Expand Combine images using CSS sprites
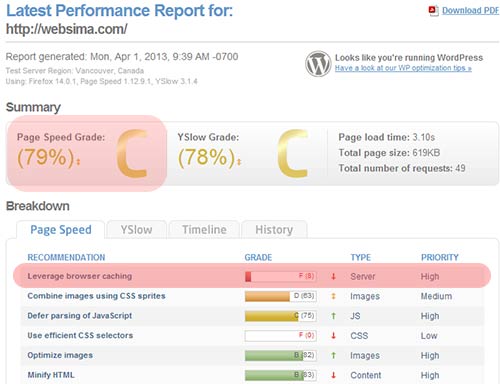The width and height of the screenshot is (500, 384). (96, 296)
